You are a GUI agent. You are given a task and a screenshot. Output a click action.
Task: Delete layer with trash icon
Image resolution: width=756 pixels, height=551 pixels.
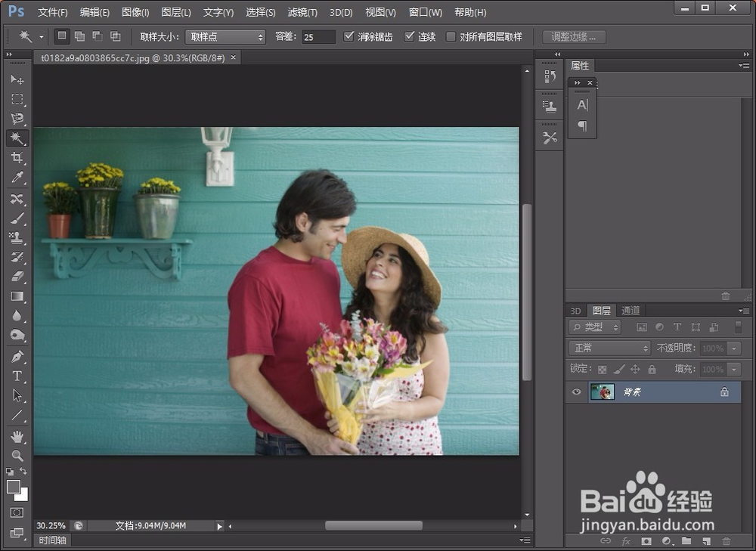pyautogui.click(x=726, y=541)
